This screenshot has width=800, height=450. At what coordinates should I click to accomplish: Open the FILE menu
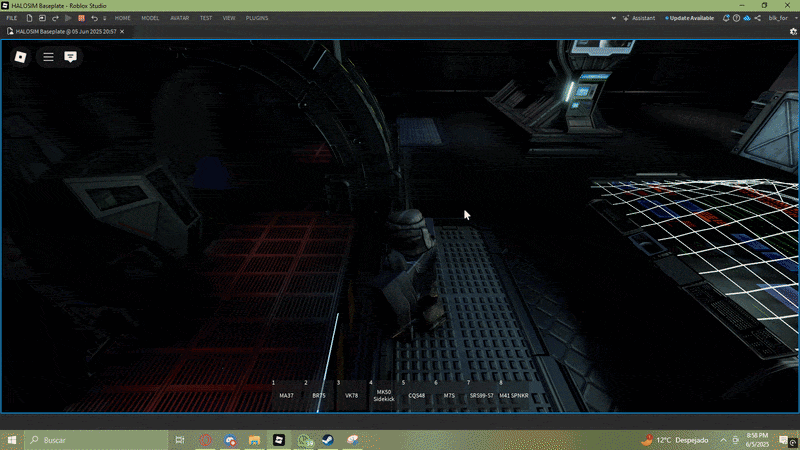[11, 18]
